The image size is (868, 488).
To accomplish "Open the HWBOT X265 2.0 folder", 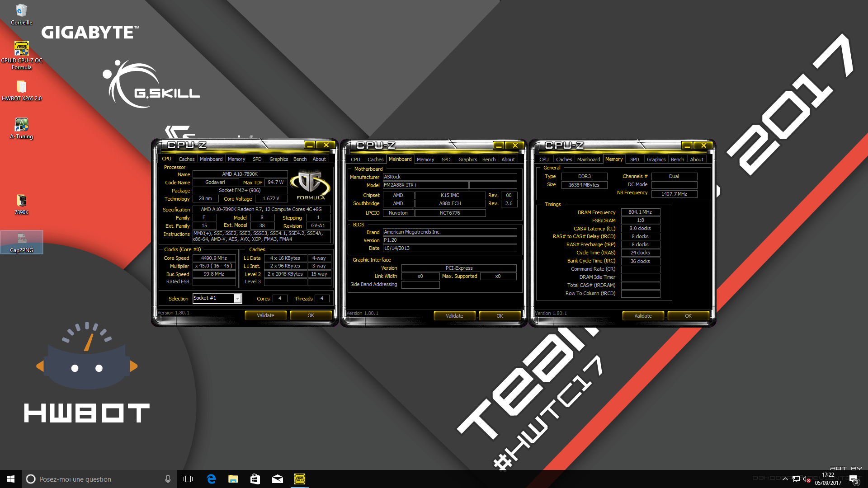I will coord(21,90).
